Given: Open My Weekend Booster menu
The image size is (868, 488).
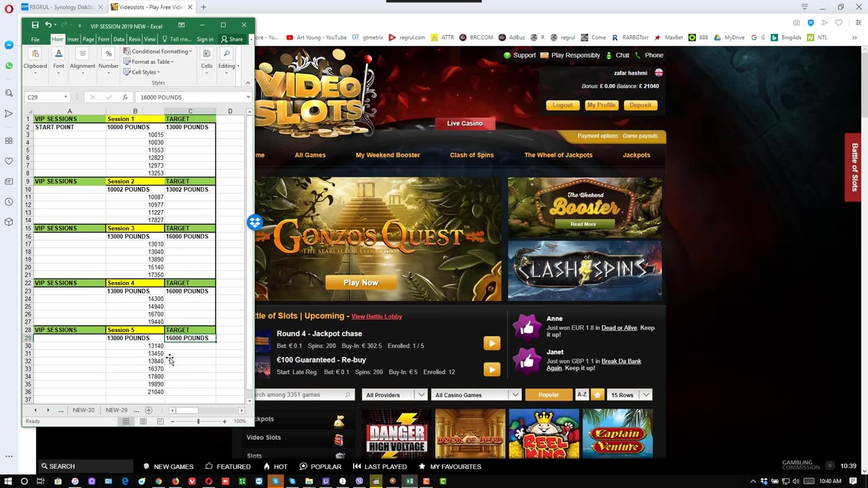Looking at the screenshot, I should (388, 155).
